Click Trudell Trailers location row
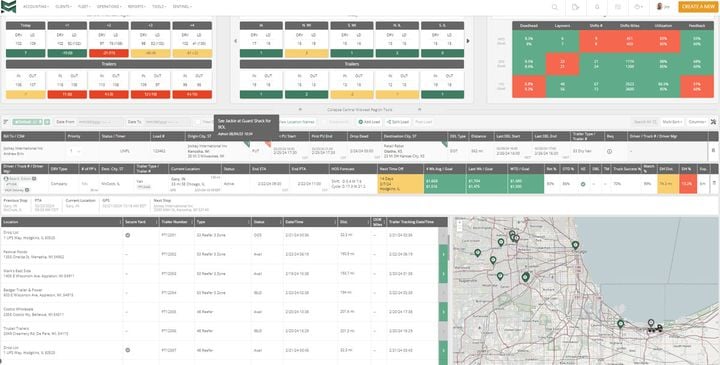720x365 pixels. (x=62, y=331)
